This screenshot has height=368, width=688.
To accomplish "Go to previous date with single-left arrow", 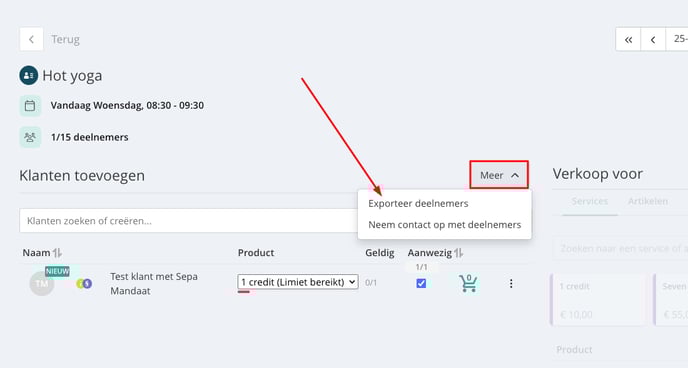I will (653, 39).
